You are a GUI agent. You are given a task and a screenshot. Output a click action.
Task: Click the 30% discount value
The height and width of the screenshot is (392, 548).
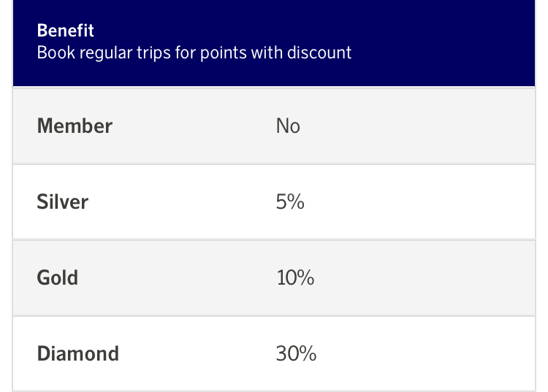296,353
